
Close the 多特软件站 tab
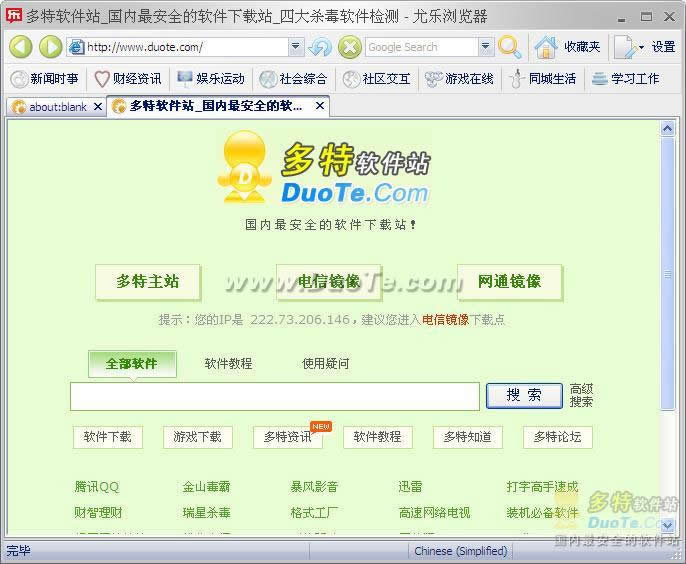pyautogui.click(x=320, y=105)
